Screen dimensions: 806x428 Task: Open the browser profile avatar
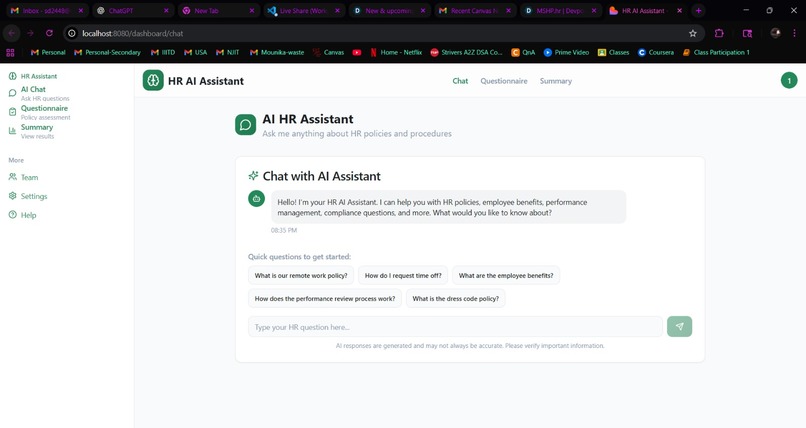tap(775, 33)
